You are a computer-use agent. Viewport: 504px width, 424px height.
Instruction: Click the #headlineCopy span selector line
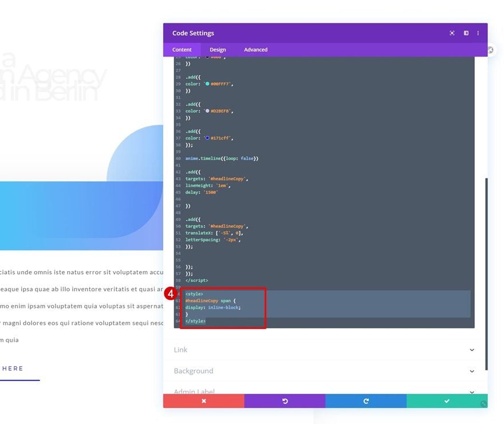(x=211, y=300)
